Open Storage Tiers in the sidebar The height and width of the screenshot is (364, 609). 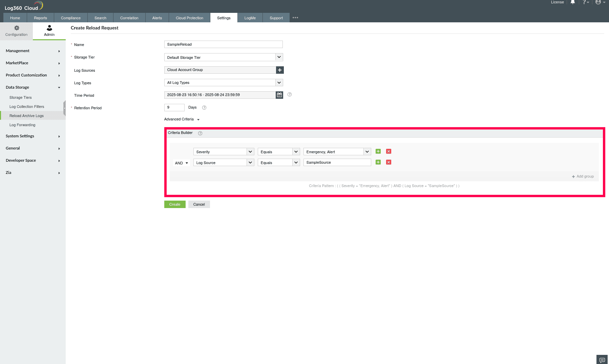click(21, 97)
